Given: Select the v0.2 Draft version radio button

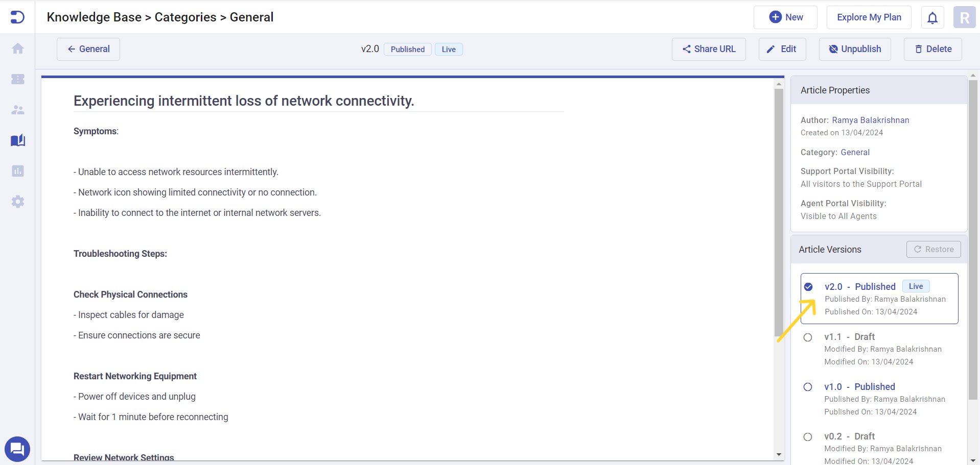Looking at the screenshot, I should 808,437.
